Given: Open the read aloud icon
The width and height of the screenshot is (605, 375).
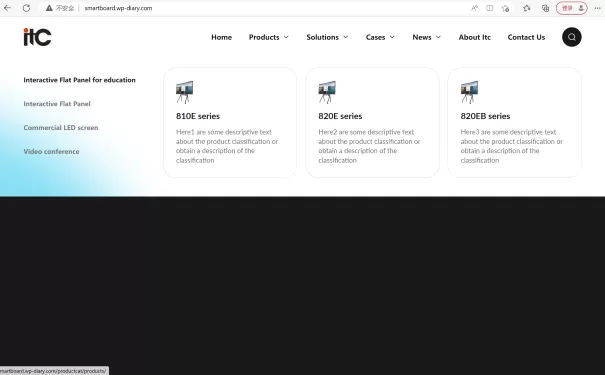Looking at the screenshot, I should point(474,8).
